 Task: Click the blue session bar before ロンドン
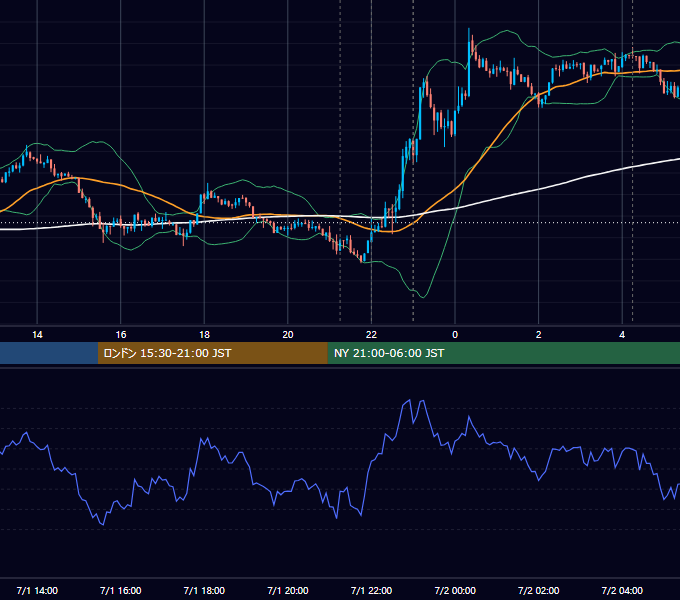pyautogui.click(x=49, y=353)
